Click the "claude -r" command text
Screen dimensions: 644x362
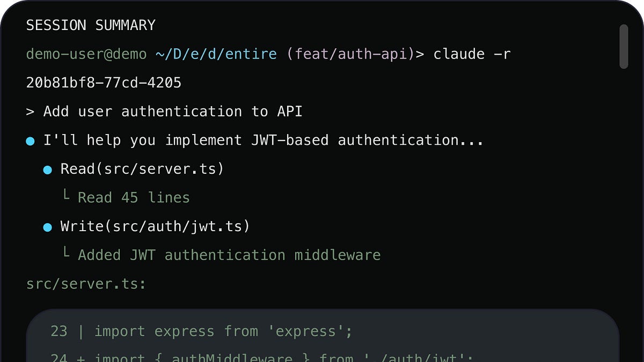click(472, 54)
